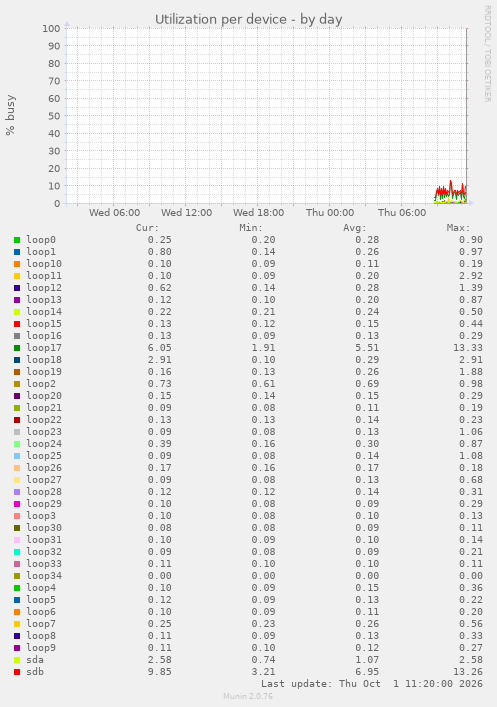Click the sdb red color swatch
This screenshot has width=497, height=707.
pyautogui.click(x=17, y=672)
